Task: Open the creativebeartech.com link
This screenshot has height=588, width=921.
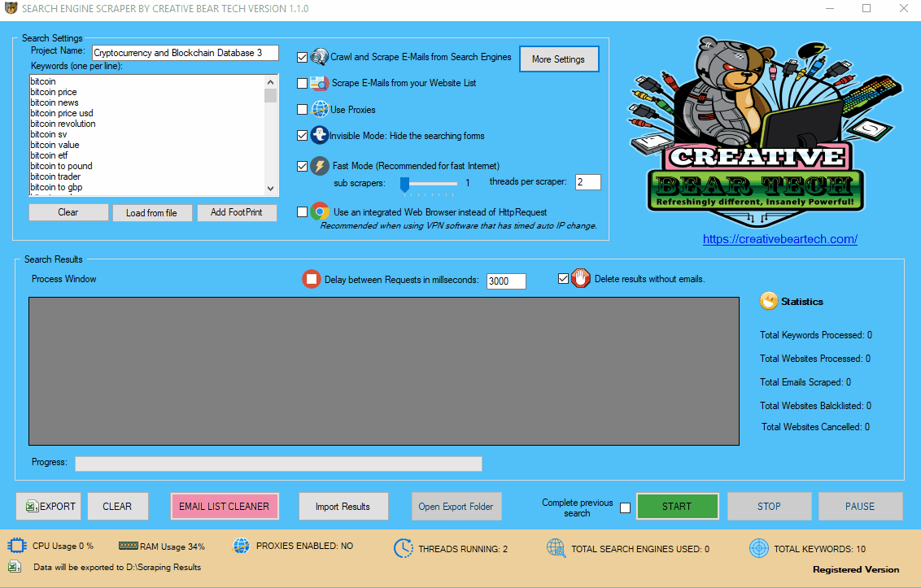Action: (x=780, y=239)
